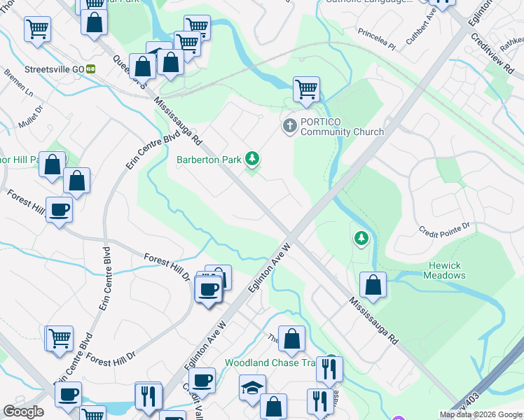The image size is (524, 420).
Task: Select the right shopping bag pin near Manor Hill Park
Action: coord(76,181)
